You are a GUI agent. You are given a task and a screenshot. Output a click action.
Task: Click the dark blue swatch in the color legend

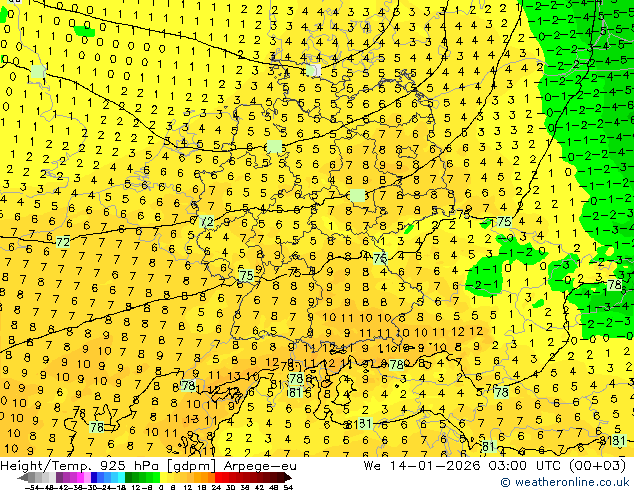tap(94, 478)
